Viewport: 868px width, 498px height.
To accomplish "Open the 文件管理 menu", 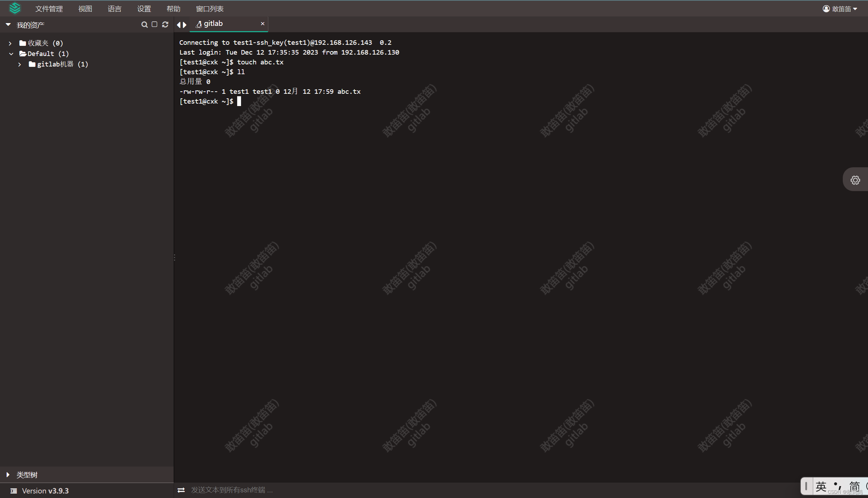I will coord(49,9).
